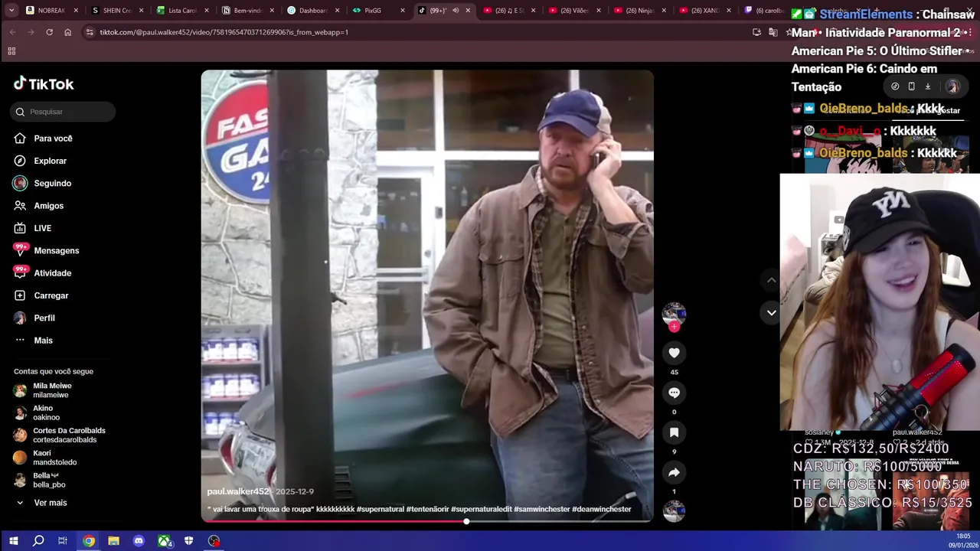Viewport: 980px width, 551px height.
Task: Open the apps grid in bookmarks bar
Action: (11, 51)
